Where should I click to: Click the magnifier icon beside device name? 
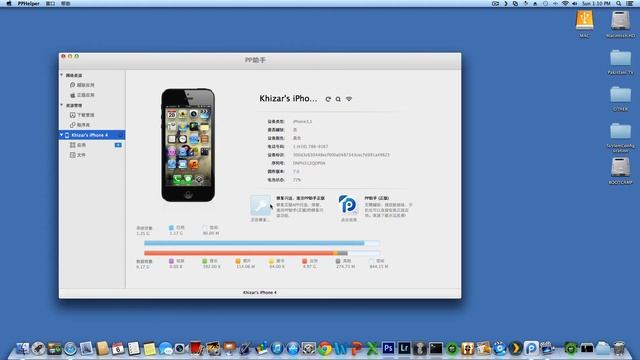(x=338, y=99)
